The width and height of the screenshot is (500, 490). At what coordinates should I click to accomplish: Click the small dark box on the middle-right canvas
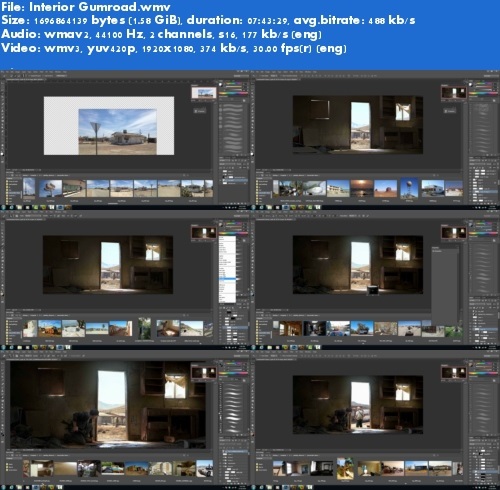pos(373,290)
